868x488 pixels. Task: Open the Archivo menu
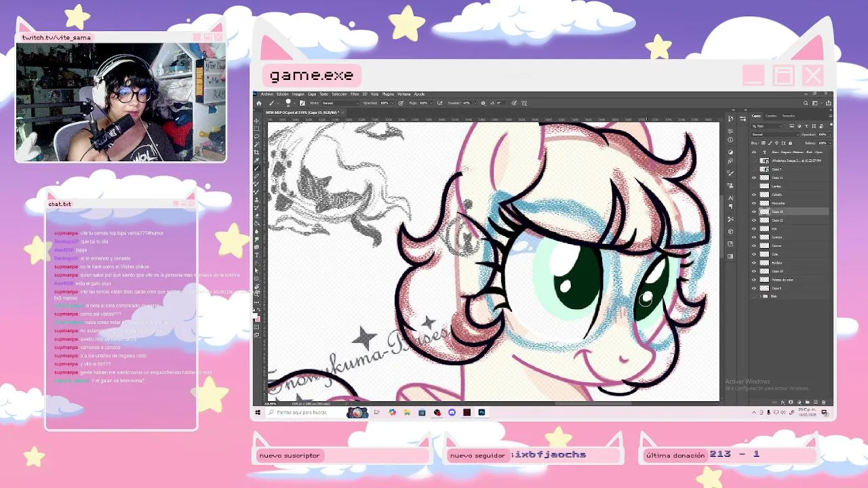tap(267, 94)
